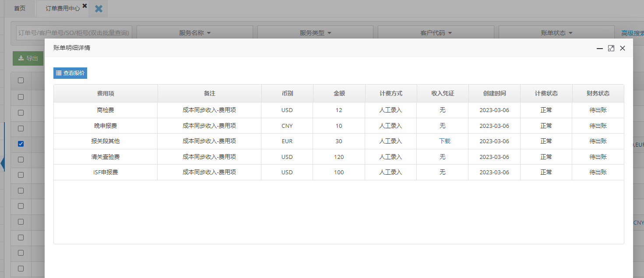The image size is (644, 278).
Task: Click the 费用项 column header
Action: click(106, 93)
